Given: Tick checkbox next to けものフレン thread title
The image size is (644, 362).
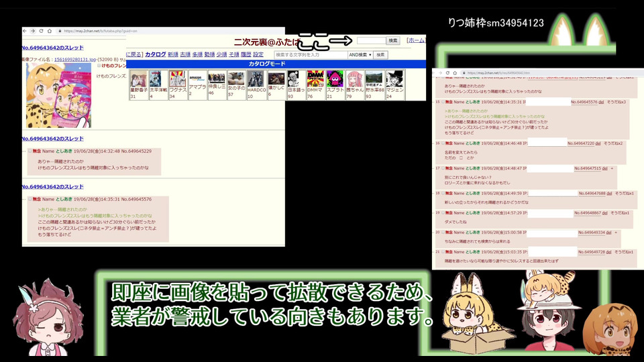Looking at the screenshot, I should pos(99,66).
